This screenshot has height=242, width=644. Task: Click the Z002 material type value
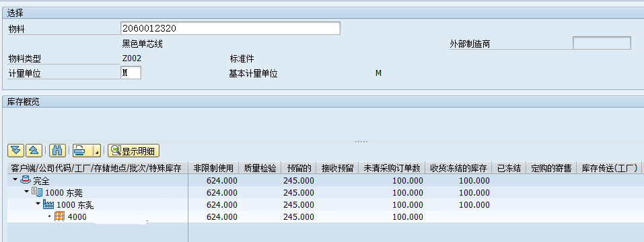[x=132, y=58]
